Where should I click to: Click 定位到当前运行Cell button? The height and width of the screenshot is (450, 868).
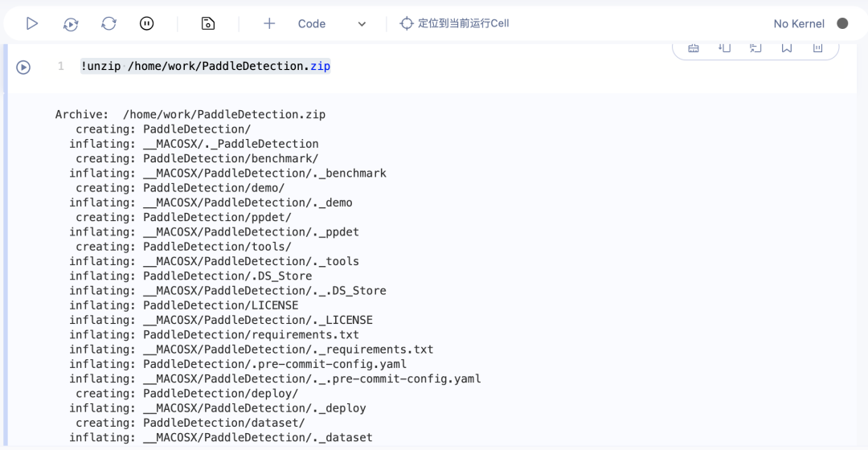click(x=454, y=23)
